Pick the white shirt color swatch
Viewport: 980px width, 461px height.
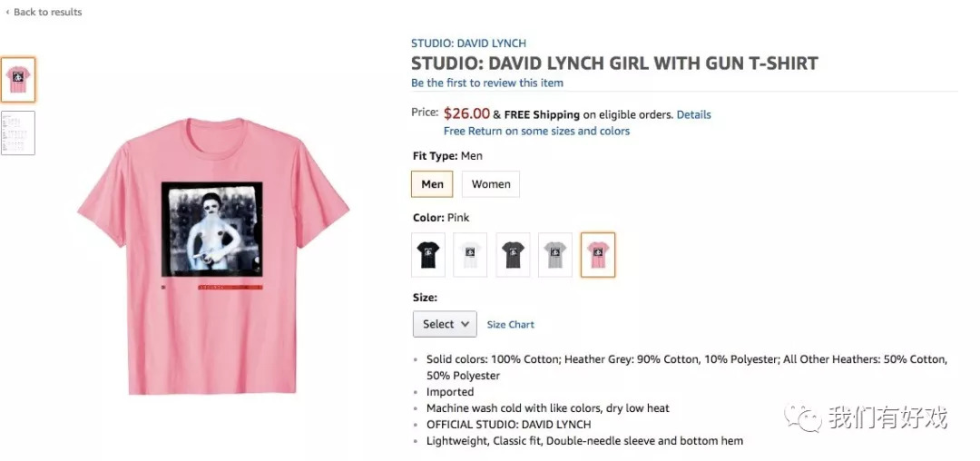(470, 255)
